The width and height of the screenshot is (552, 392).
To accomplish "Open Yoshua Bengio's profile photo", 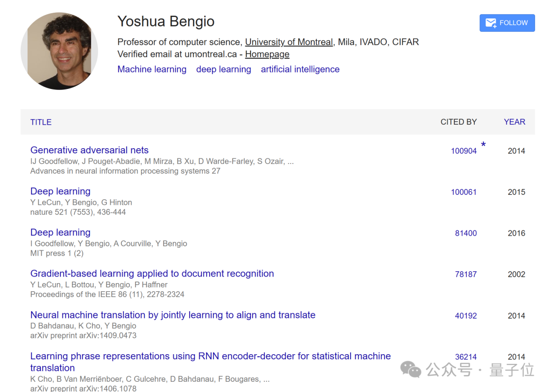I will click(59, 51).
